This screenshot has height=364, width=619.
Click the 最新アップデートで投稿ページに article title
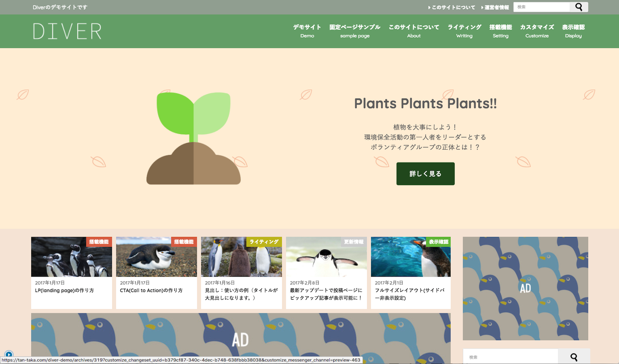tap(326, 294)
